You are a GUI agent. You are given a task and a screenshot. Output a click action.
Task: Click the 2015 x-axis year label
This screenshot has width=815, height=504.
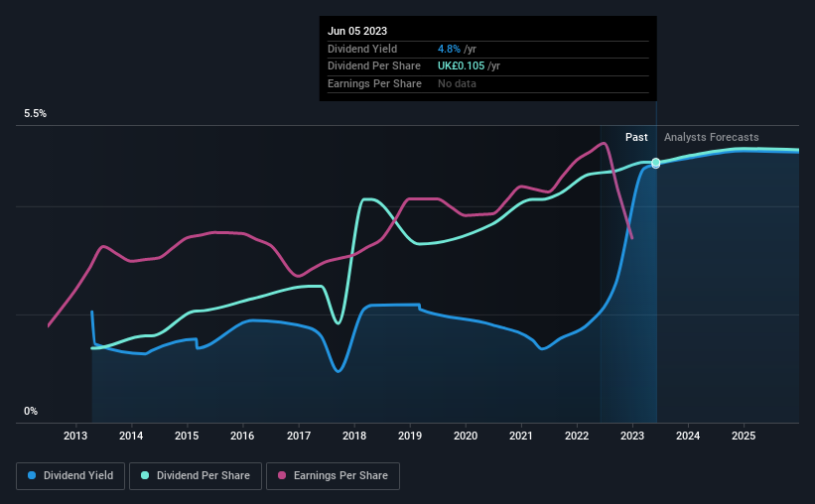(x=187, y=436)
